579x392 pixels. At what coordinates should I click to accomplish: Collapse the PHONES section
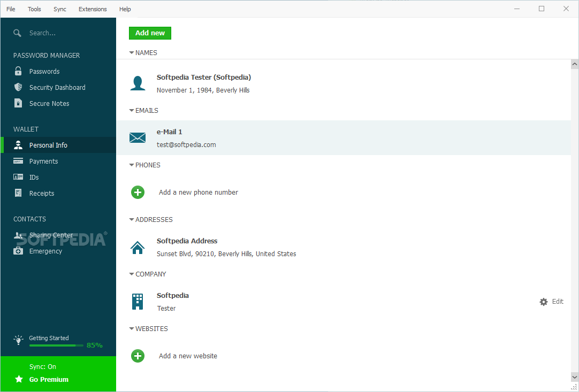[x=132, y=165]
